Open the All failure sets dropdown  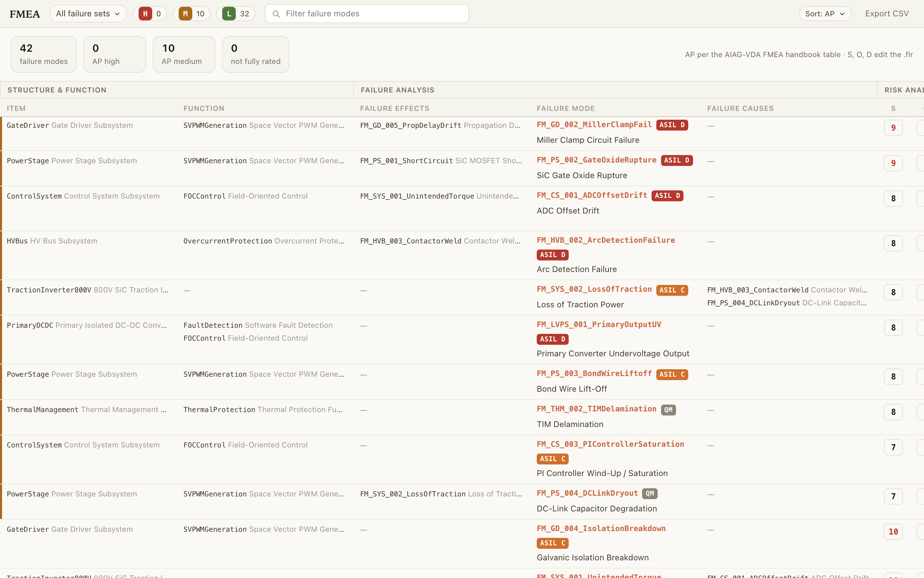tap(88, 14)
